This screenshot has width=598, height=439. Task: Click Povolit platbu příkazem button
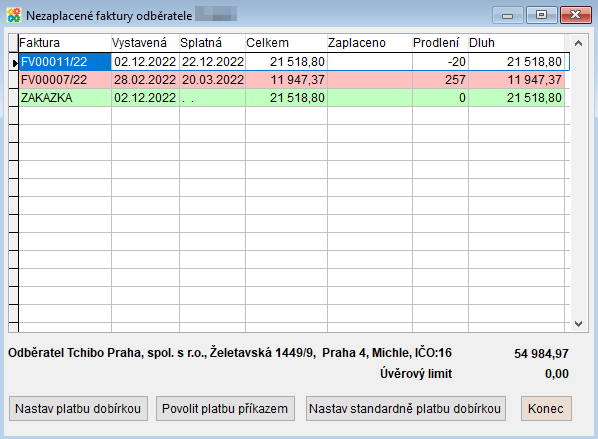(225, 408)
